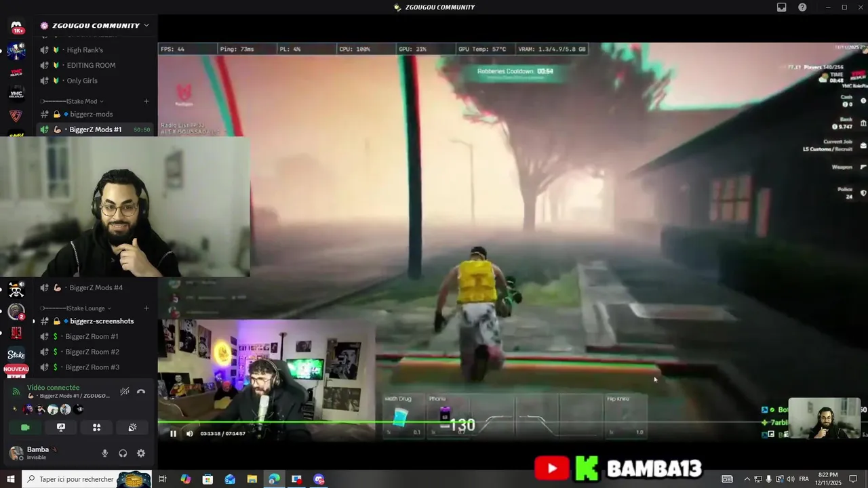Disconnect from voice with hang-up icon

click(141, 391)
